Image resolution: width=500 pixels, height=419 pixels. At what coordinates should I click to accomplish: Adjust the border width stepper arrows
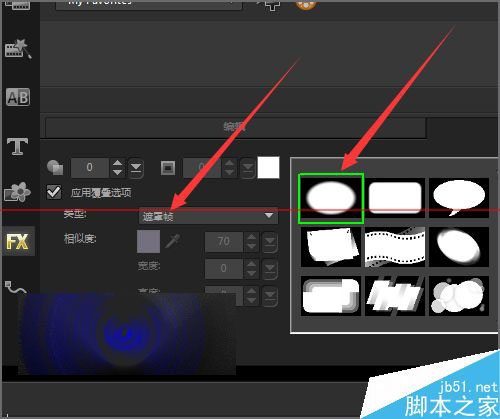coord(230,168)
